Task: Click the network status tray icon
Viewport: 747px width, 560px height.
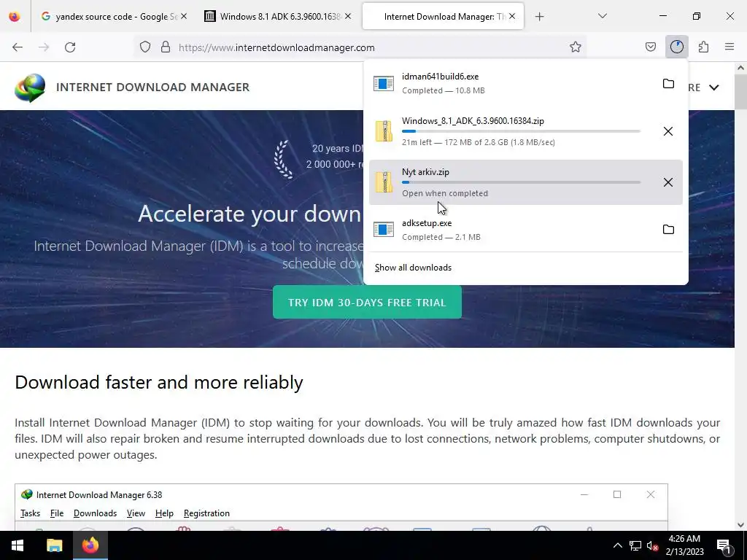Action: (635, 545)
